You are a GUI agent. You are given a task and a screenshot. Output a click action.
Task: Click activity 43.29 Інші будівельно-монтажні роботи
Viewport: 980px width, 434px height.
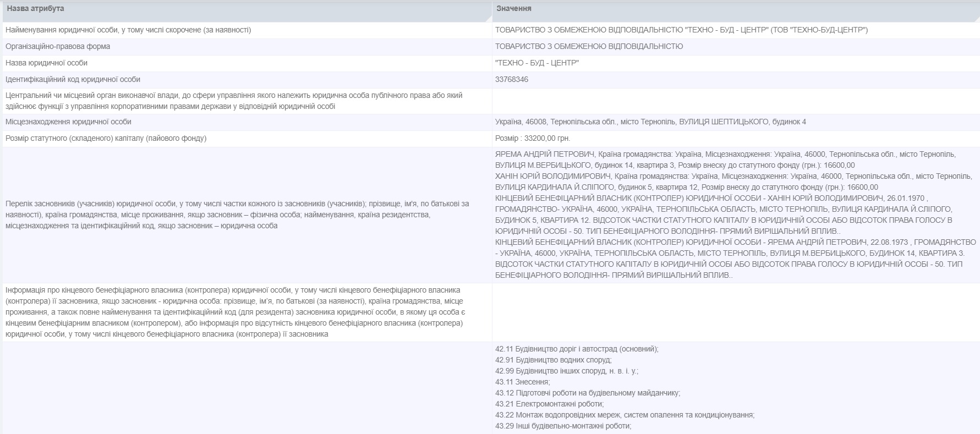click(x=563, y=426)
